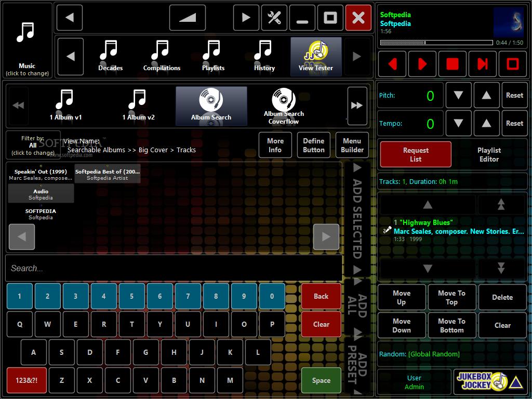This screenshot has height=399, width=532.
Task: Select the Album Search Coverflow view
Action: click(x=284, y=106)
